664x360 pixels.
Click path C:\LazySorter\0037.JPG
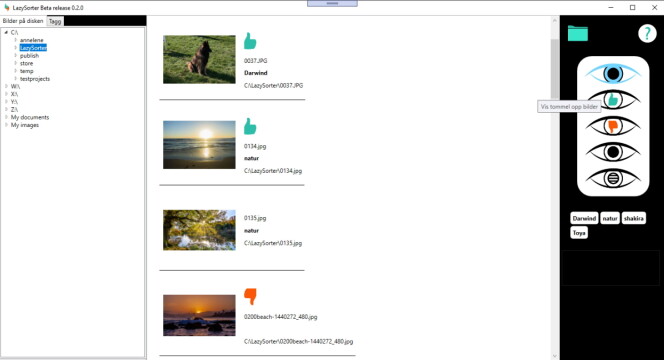point(273,85)
